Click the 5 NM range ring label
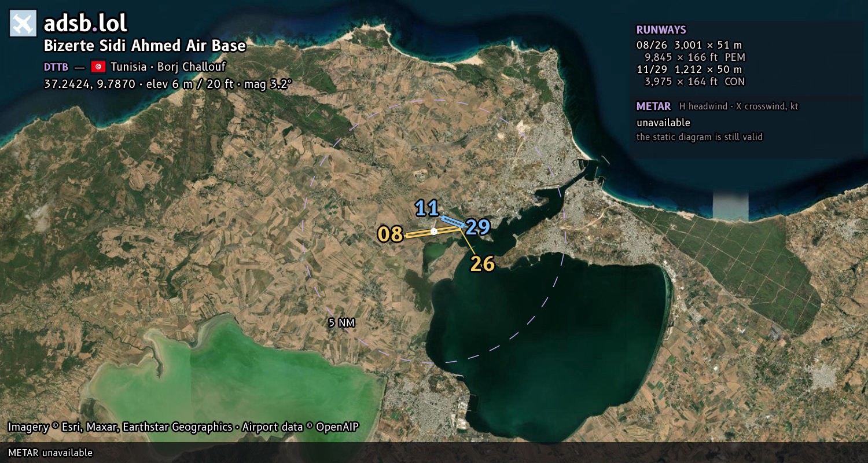Screen dimensions: 868x463 [x=341, y=323]
